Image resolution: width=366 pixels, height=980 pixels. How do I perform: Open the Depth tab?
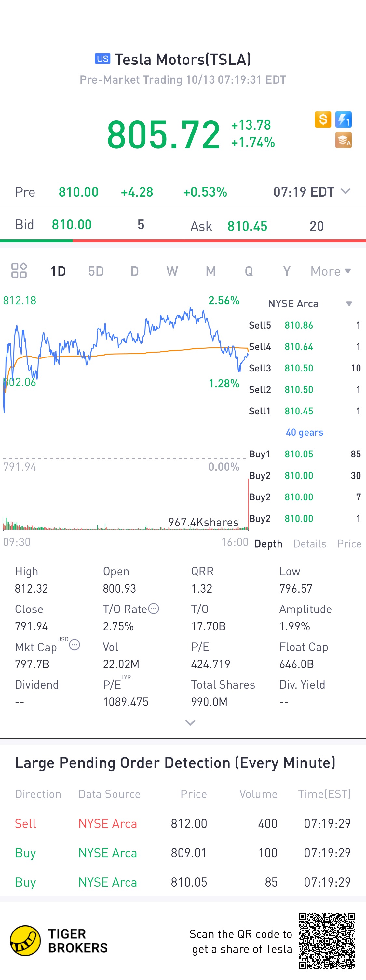[x=268, y=544]
